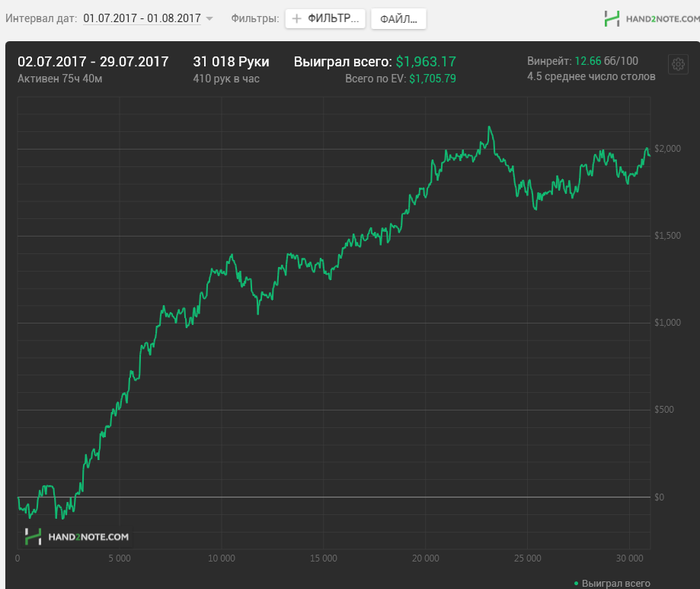Viewport: 700px width, 589px height.
Task: Click the $1,500 y-axis label
Action: click(667, 236)
